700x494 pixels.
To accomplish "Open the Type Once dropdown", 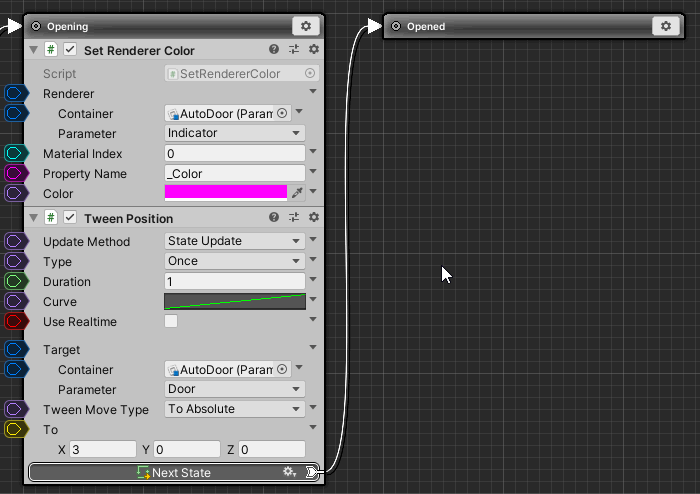I will pyautogui.click(x=235, y=261).
